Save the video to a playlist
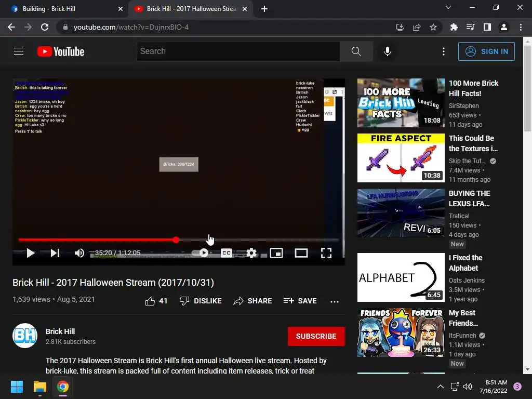Viewport: 532px width, 399px height. pyautogui.click(x=300, y=301)
